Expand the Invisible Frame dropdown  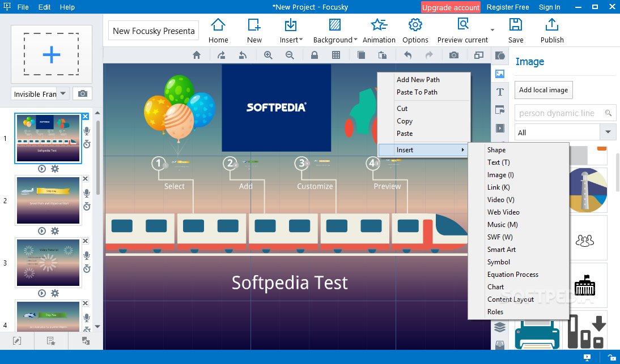(63, 93)
